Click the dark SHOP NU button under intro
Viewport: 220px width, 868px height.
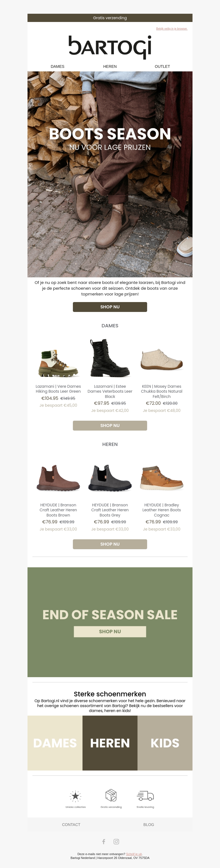click(110, 307)
